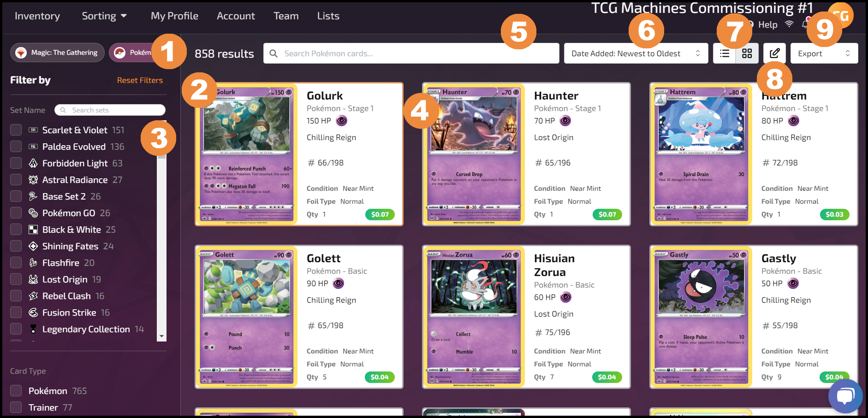Check the Scarlet & Violet set filter

pos(16,130)
